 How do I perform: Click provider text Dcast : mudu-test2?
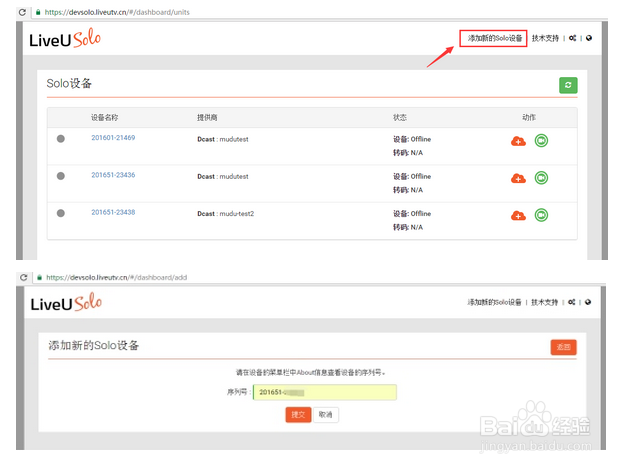click(226, 214)
